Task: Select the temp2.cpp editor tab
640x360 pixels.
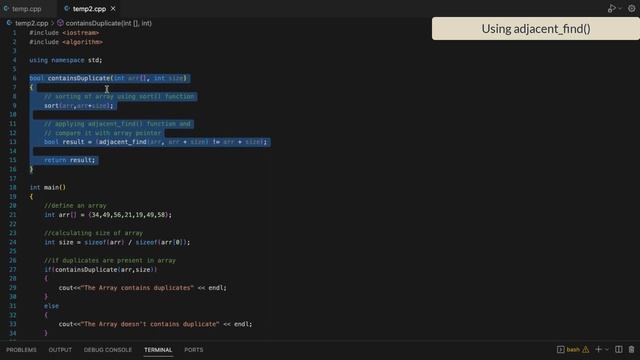Action: (x=89, y=9)
